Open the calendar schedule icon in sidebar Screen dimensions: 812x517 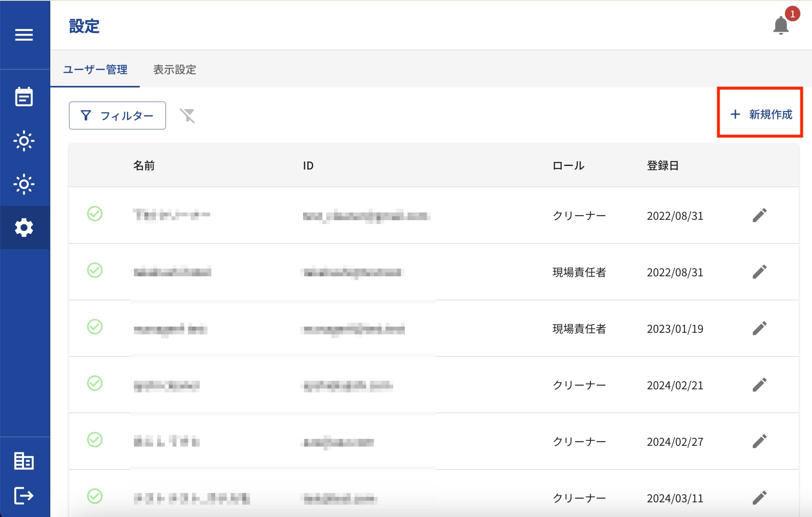24,97
